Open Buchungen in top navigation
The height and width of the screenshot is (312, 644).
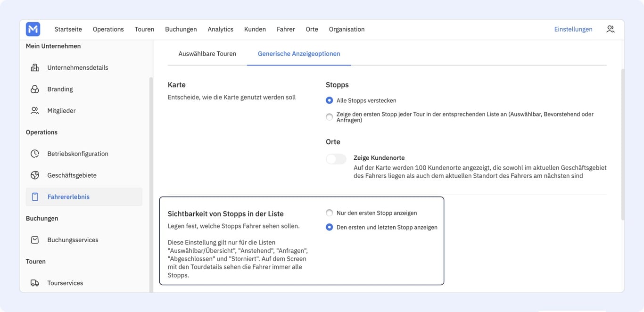181,29
